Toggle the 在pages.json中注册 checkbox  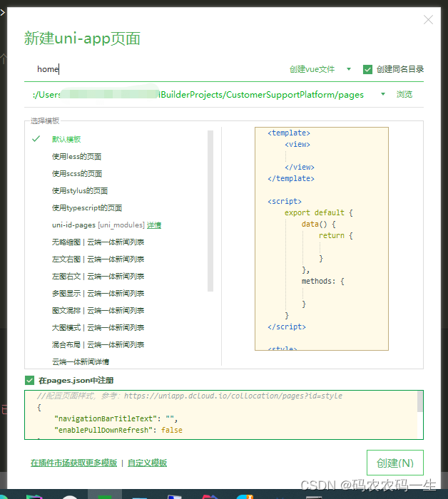tap(29, 380)
